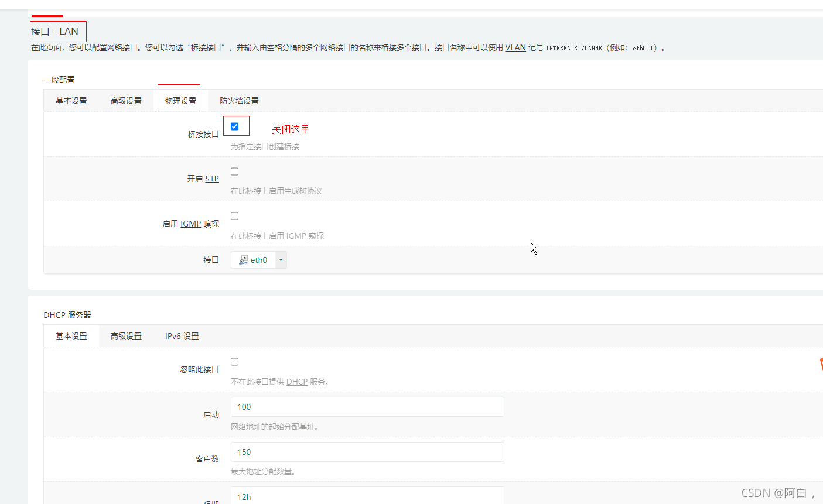Click the 客户数 field label
The height and width of the screenshot is (504, 823).
(207, 459)
